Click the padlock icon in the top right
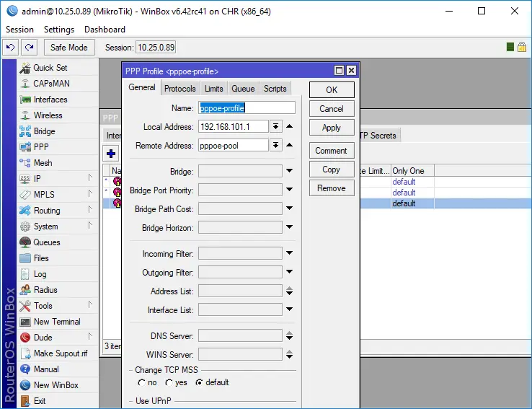 [522, 47]
